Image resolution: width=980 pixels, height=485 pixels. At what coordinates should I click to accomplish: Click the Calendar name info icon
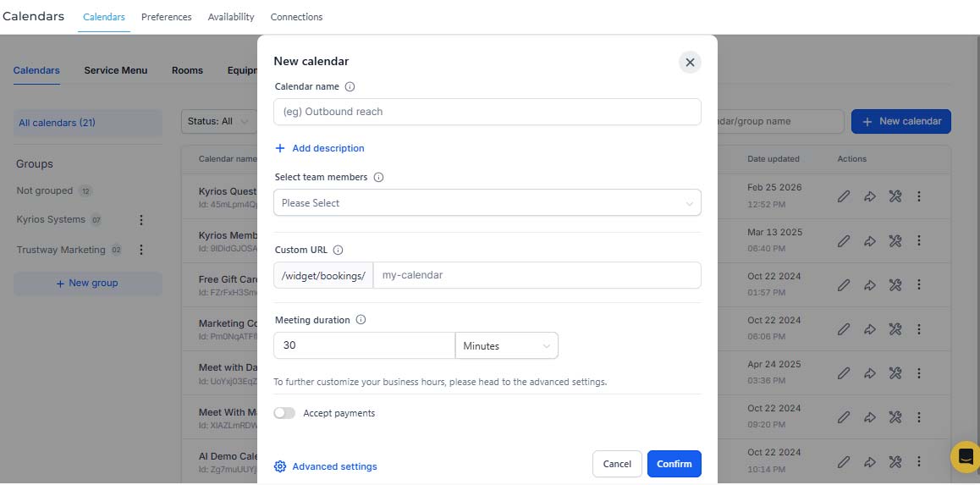(x=350, y=86)
